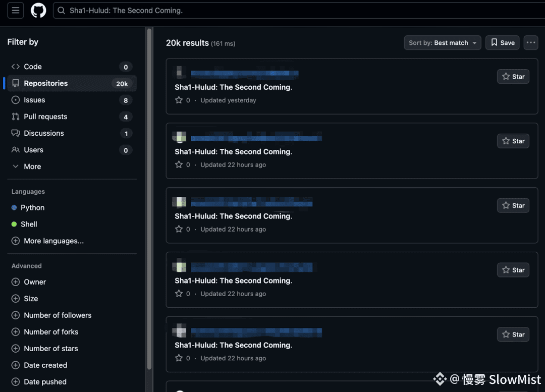Save this search with Save button
The height and width of the screenshot is (392, 545).
click(x=502, y=43)
